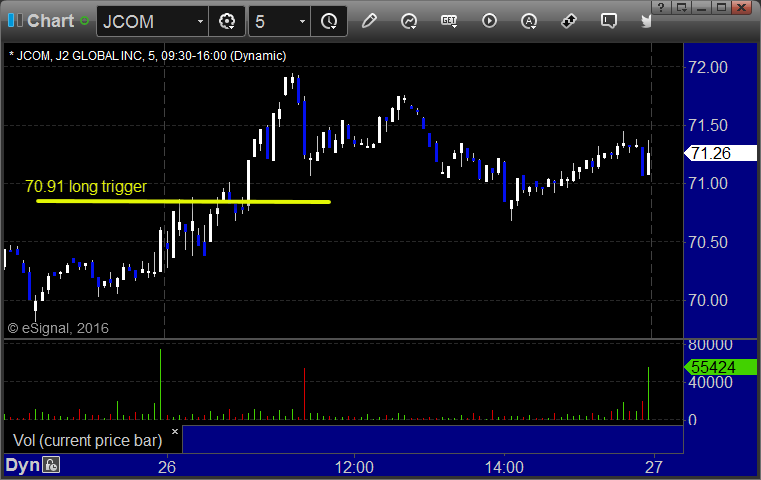Click the 26 date axis label
Image resolution: width=761 pixels, height=480 pixels.
click(167, 467)
